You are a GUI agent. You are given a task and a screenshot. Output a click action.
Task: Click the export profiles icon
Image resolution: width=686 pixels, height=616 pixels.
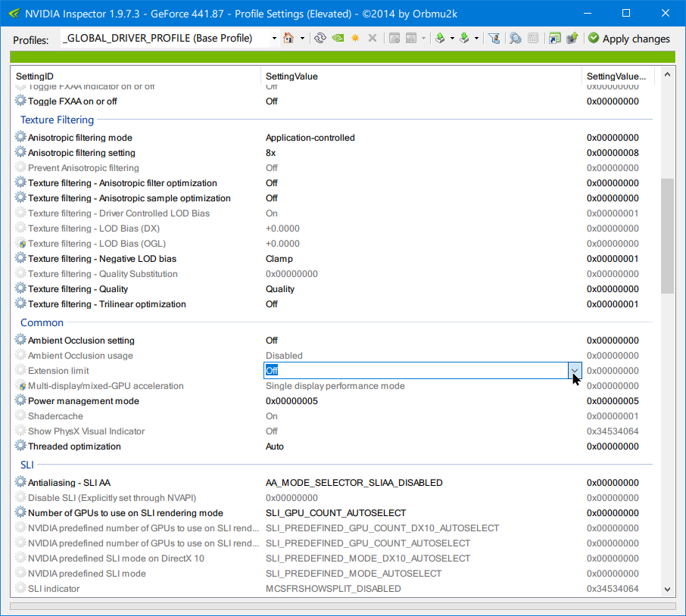[440, 39]
